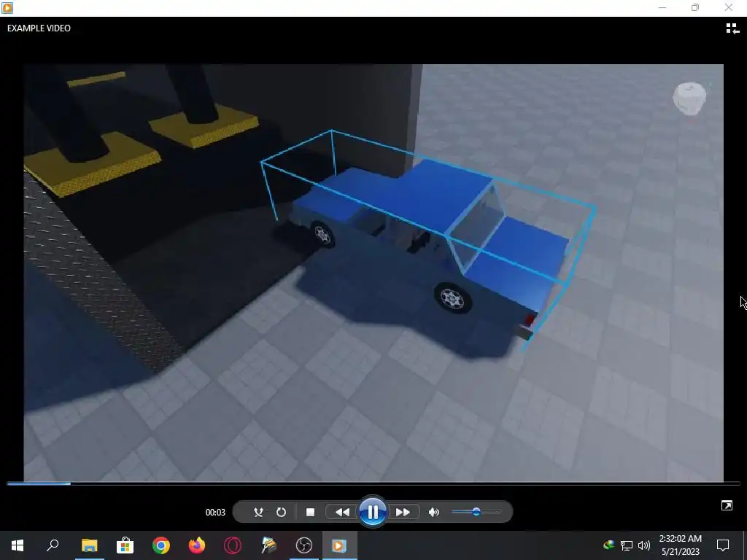The height and width of the screenshot is (560, 747).
Task: Switch to Library view icon
Action: click(x=732, y=29)
